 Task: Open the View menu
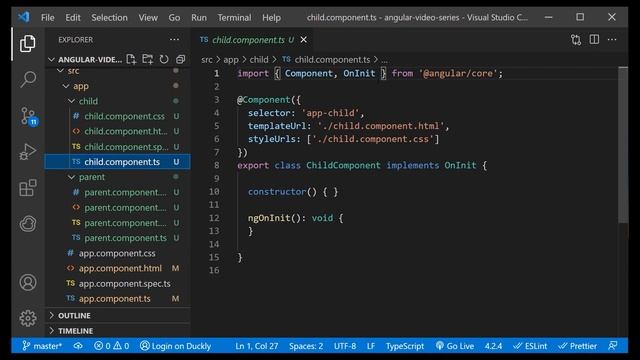pyautogui.click(x=148, y=18)
